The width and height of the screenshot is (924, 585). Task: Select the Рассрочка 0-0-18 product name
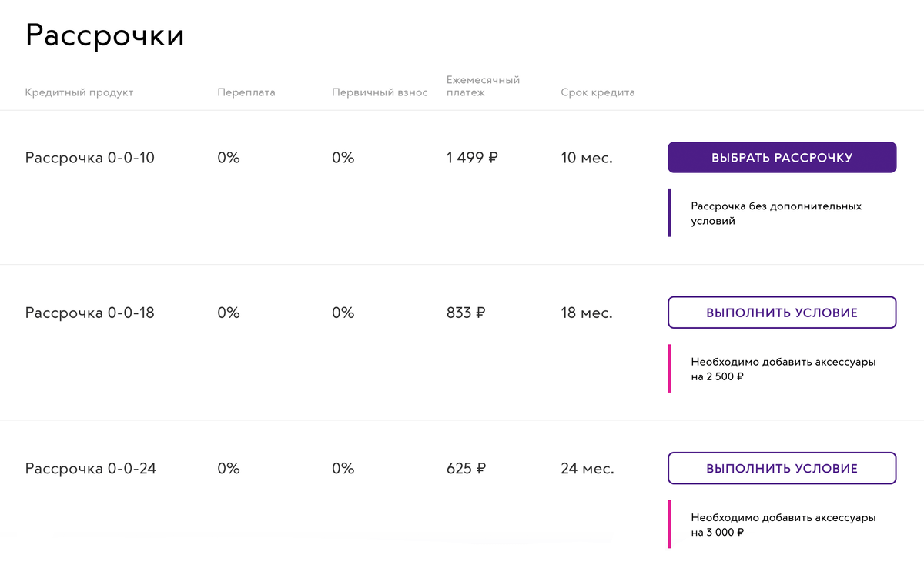pos(89,313)
